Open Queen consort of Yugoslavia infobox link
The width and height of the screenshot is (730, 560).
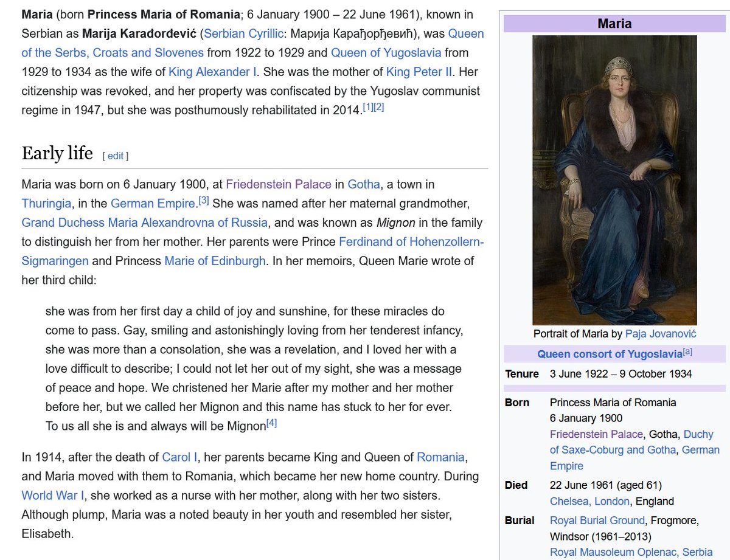[610, 354]
